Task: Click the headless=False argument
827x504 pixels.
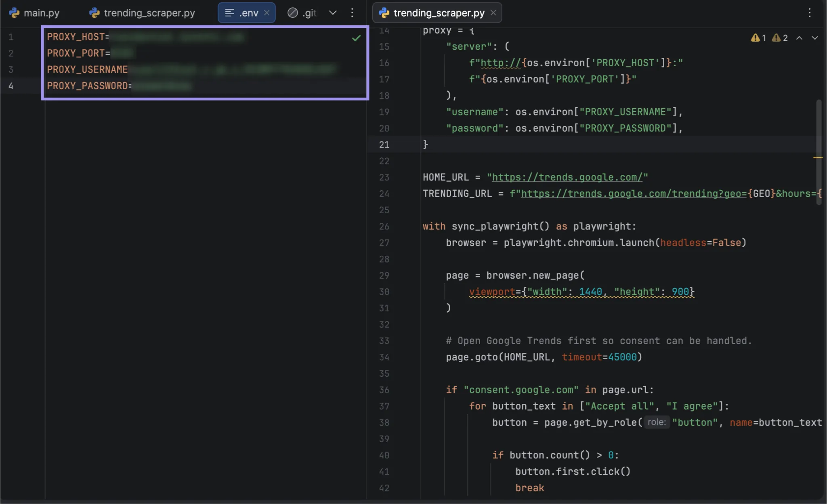Action: coord(701,243)
